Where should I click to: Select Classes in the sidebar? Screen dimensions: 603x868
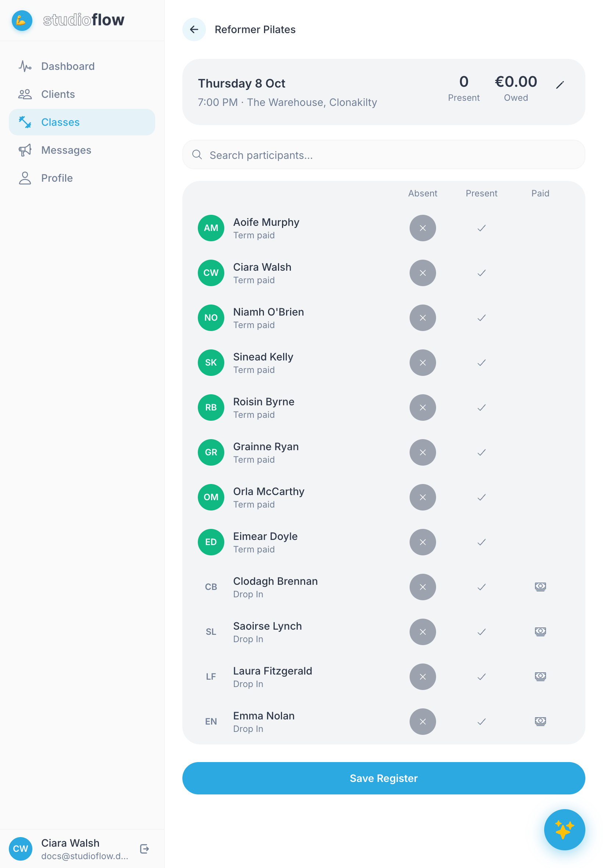[82, 122]
